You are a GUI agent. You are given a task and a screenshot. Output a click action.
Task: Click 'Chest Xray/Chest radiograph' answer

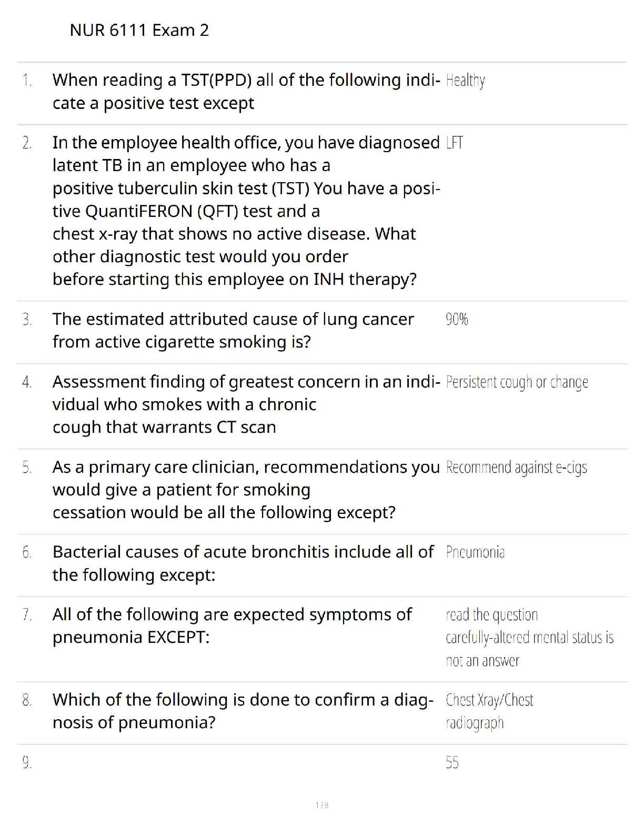coord(489,711)
